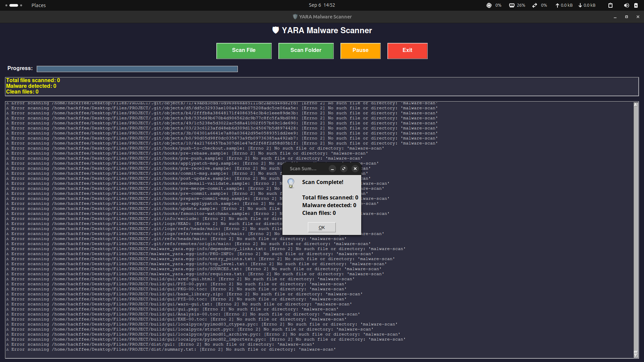644x362 pixels.
Task: Open the clock showing Sep 6 14:52
Action: 322,5
